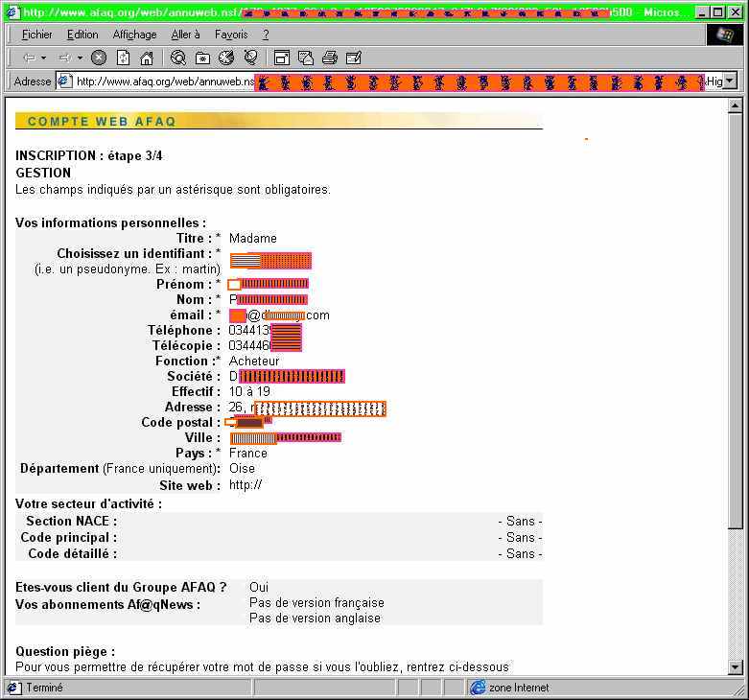Click 'Pas de version française' text
This screenshot has width=749, height=700.
click(316, 602)
